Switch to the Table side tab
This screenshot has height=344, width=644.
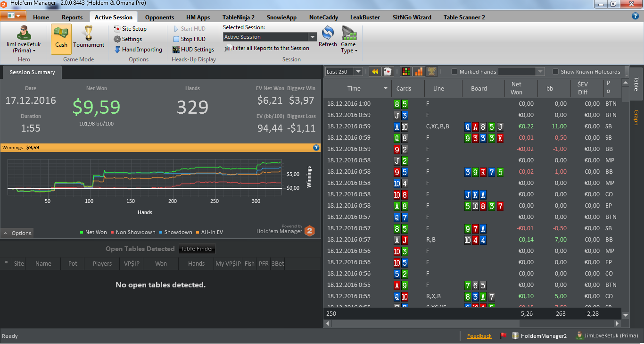[x=636, y=84]
